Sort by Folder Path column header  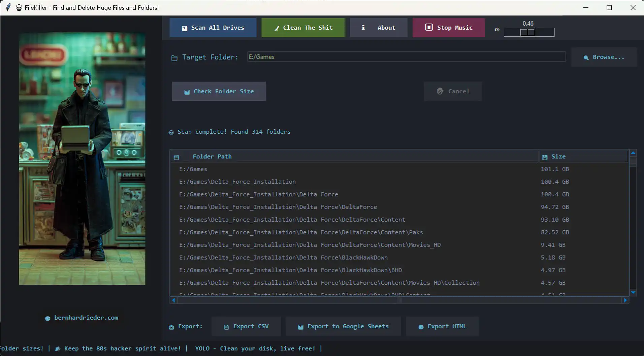tap(354, 156)
